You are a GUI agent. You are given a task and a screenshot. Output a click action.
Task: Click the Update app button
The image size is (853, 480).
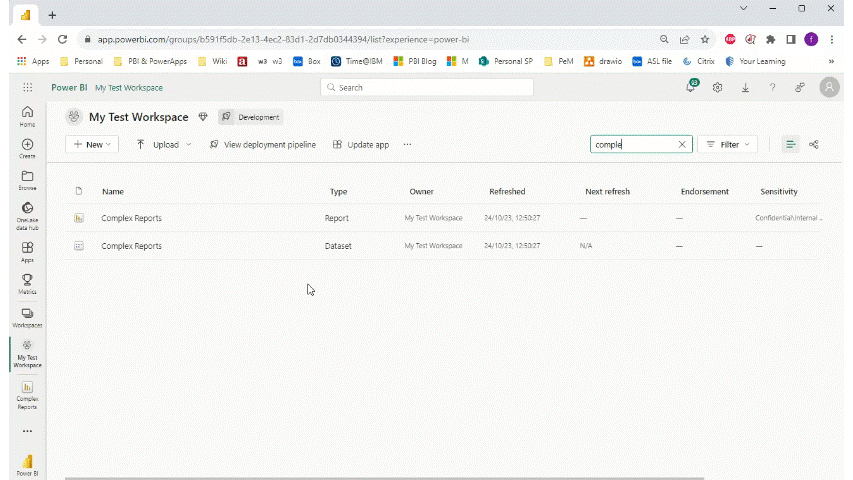[x=361, y=145]
